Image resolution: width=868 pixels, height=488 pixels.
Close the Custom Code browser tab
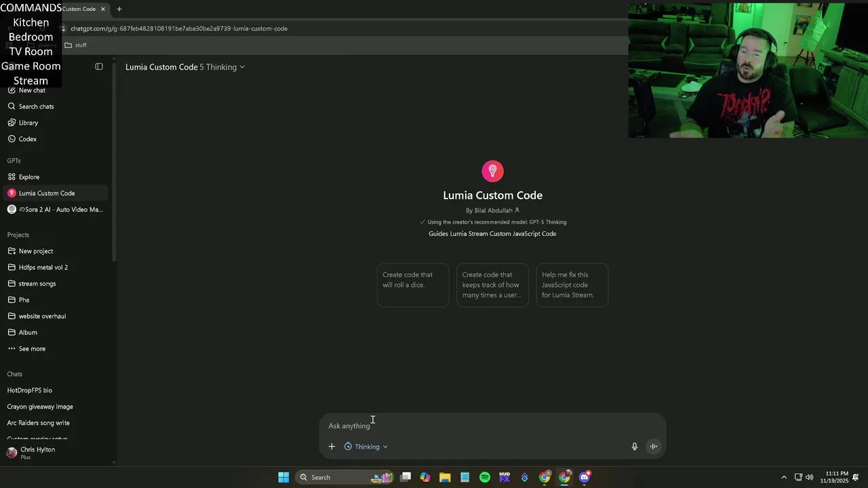coord(103,9)
